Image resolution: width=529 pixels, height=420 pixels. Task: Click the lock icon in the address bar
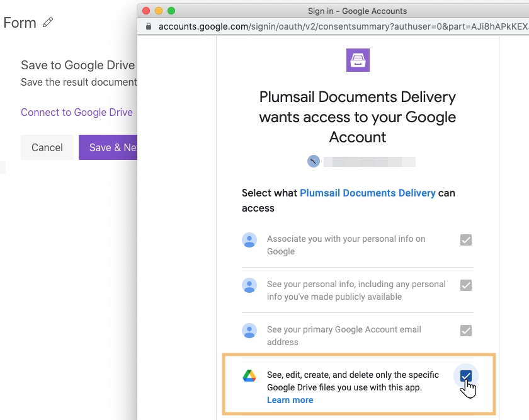148,26
